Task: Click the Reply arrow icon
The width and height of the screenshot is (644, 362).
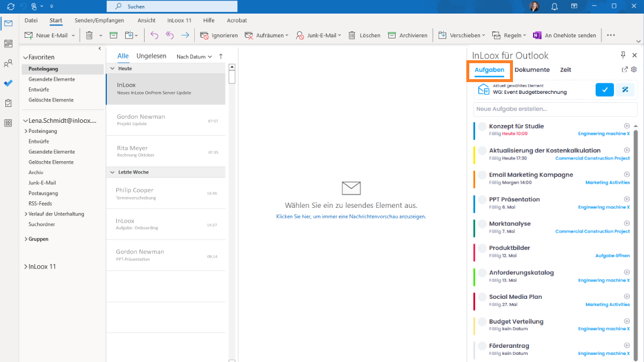Action: pyautogui.click(x=155, y=35)
